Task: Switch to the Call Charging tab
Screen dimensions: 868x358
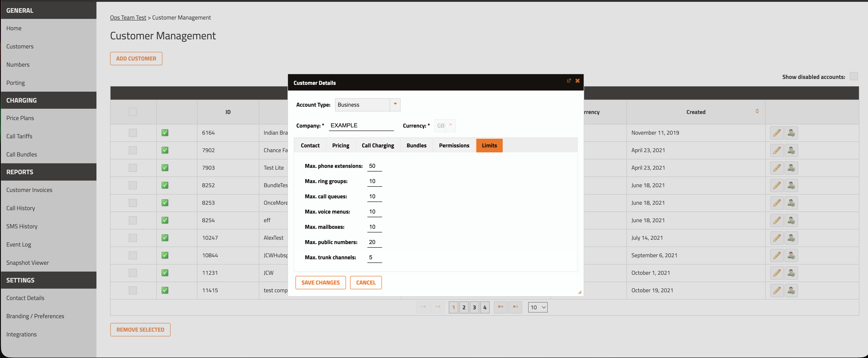Action: tap(378, 146)
